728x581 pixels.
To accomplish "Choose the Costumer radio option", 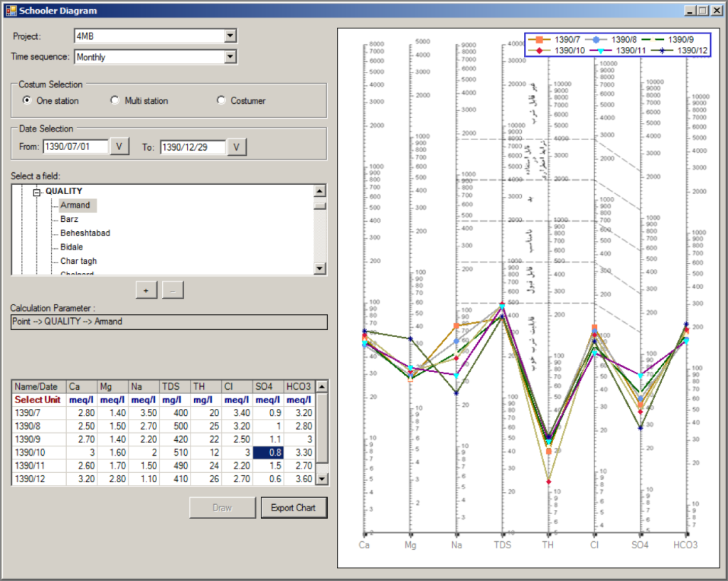I will click(x=221, y=100).
